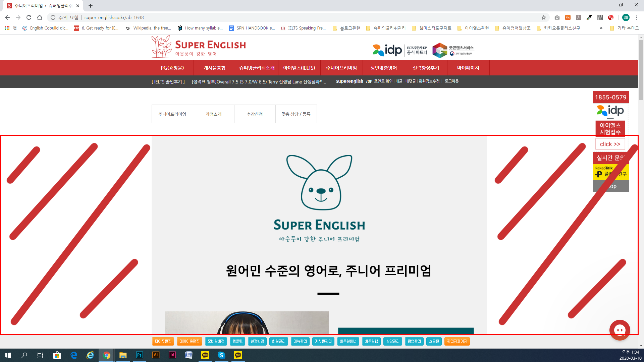Open the red chat bubble widget
This screenshot has height=362, width=644.
[x=620, y=330]
